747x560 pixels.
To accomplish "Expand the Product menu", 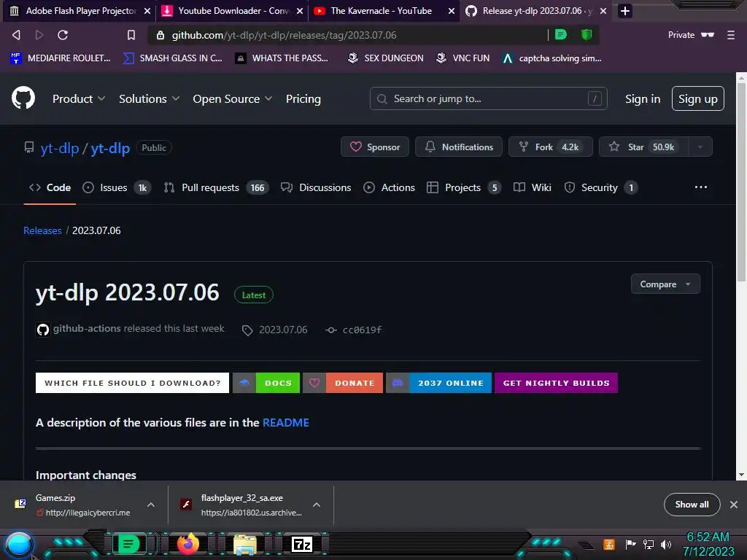I will (79, 98).
